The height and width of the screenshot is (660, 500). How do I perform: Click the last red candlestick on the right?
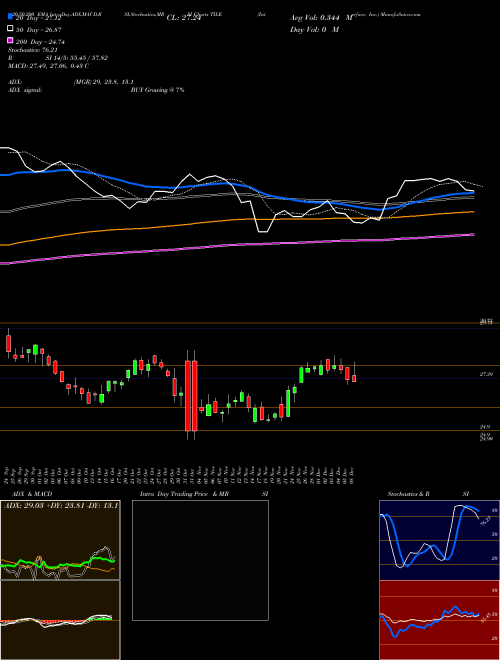354,378
